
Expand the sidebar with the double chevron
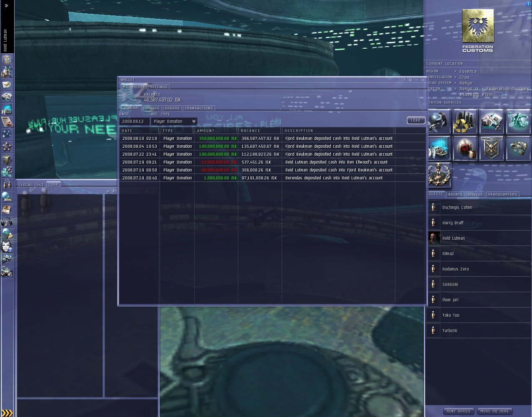coord(6,5)
